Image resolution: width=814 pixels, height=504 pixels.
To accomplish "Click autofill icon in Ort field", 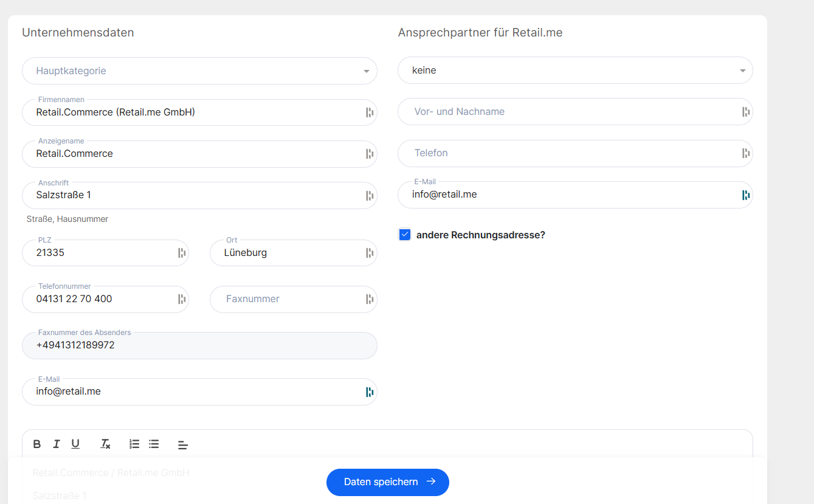I will 369,253.
